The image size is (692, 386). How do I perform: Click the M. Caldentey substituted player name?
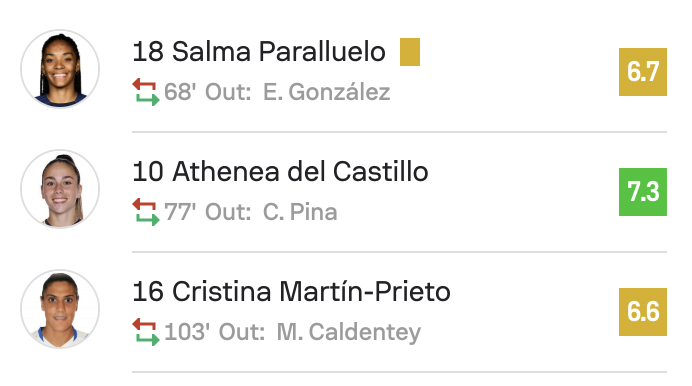coord(349,332)
